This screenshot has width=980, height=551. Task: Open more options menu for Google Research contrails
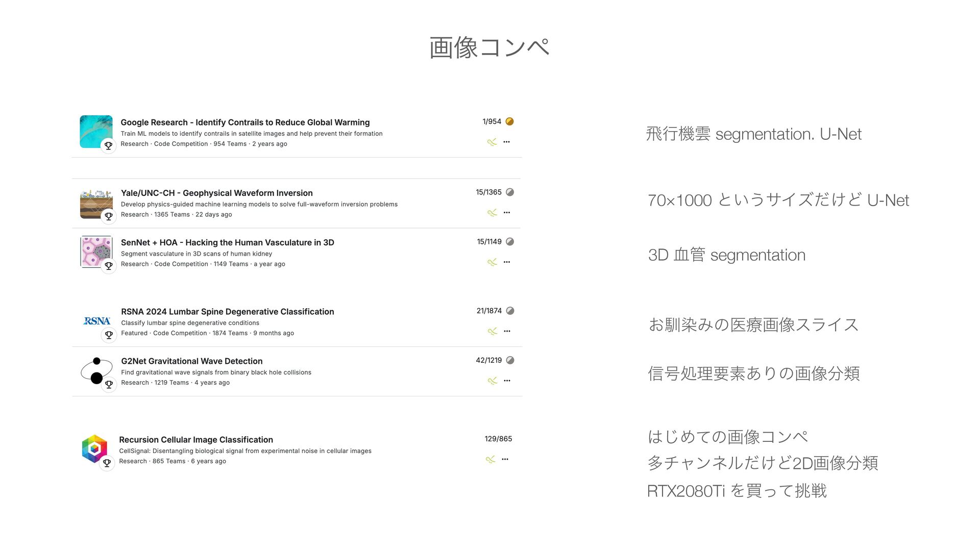(506, 142)
